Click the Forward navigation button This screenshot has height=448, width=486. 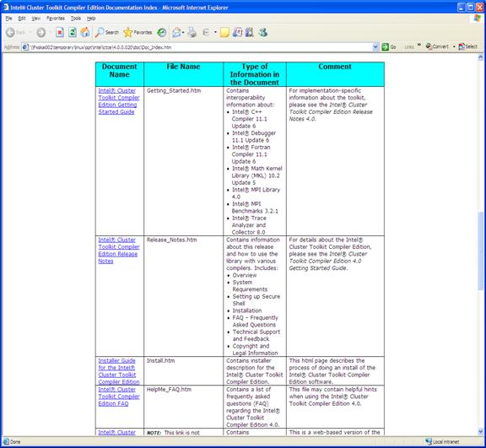pos(40,32)
